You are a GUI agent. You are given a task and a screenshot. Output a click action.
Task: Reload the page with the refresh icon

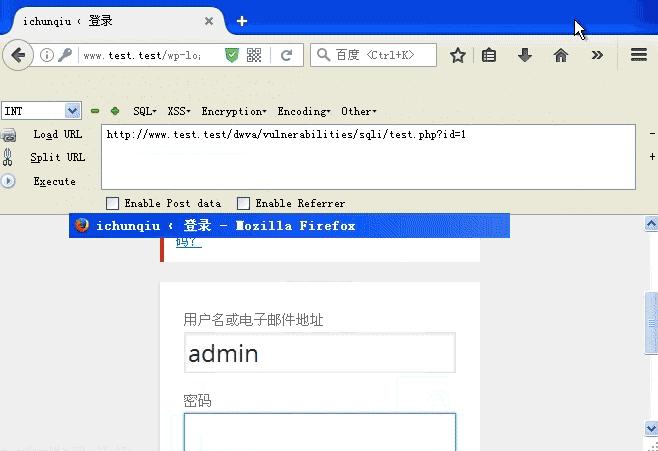[x=287, y=55]
